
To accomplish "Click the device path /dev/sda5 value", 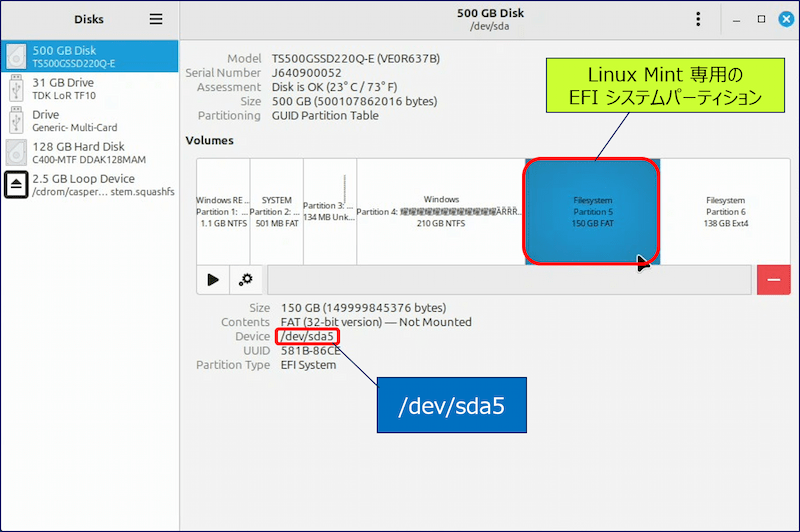I will (x=307, y=337).
